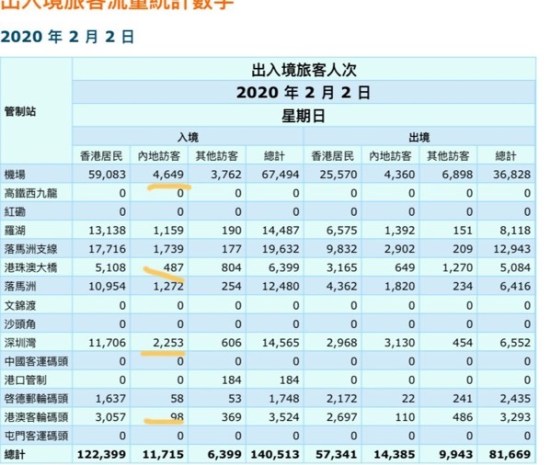Click the 中國客運碼頭 row label

[36, 361]
